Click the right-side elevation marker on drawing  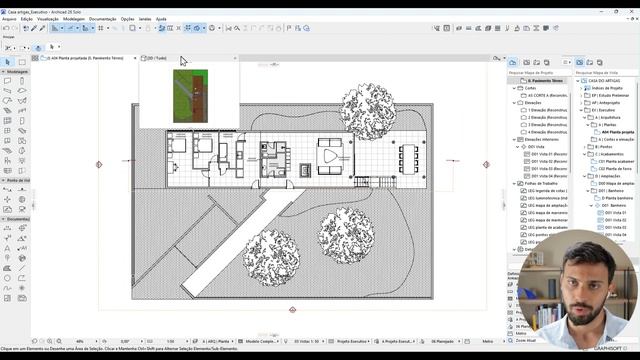click(x=486, y=164)
